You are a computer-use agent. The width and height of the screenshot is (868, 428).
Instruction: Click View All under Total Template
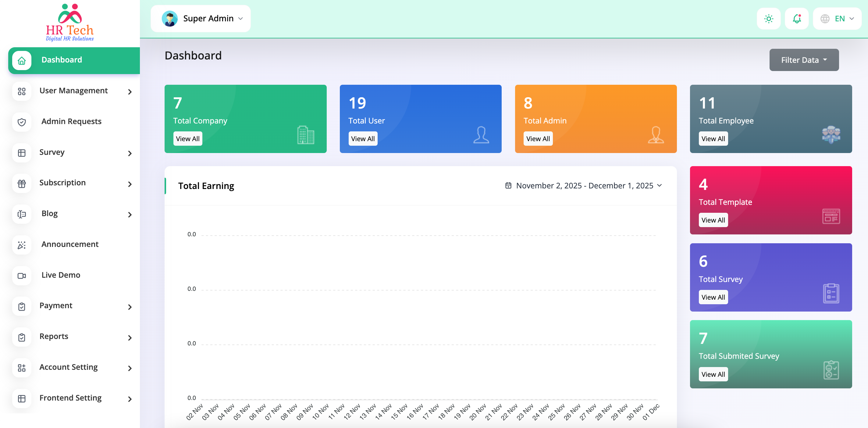[x=713, y=220]
